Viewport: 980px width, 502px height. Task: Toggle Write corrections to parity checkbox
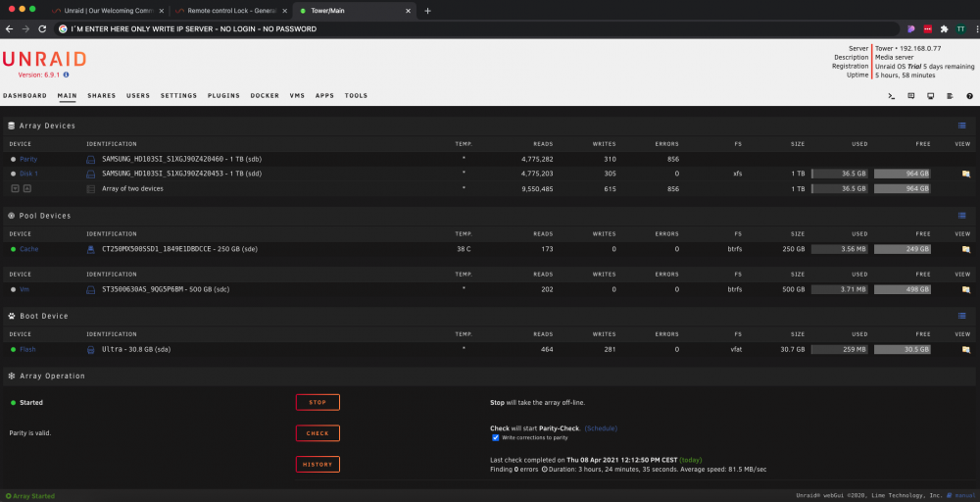click(496, 438)
